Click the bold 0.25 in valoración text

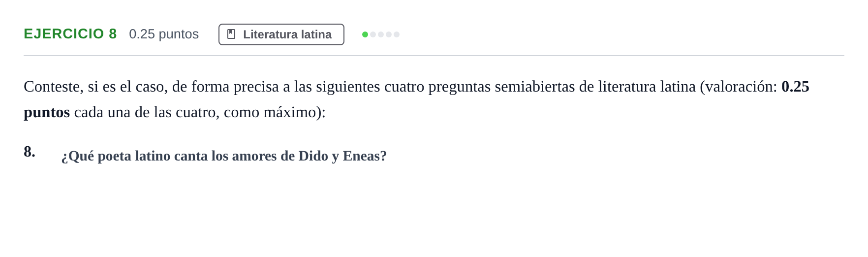[795, 87]
